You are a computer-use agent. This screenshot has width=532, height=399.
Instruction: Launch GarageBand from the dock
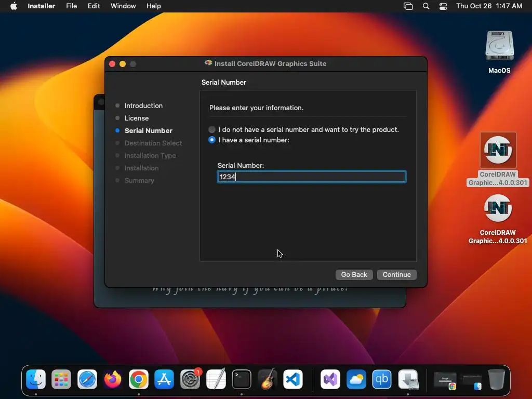pos(268,379)
